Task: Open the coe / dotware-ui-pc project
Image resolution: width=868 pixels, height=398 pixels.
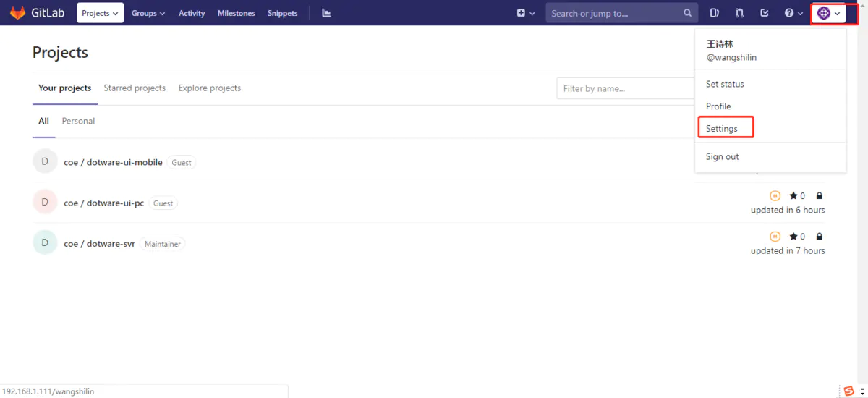Action: 103,203
